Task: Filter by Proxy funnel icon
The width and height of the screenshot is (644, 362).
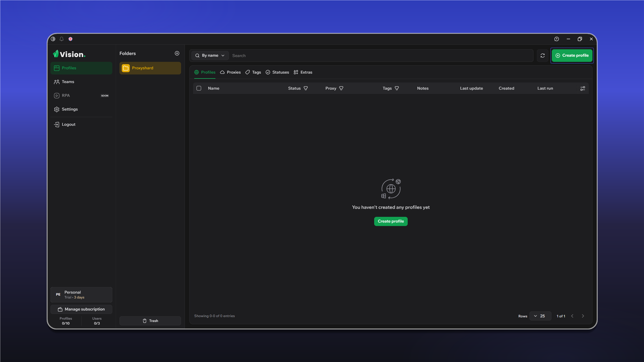Action: coord(341,88)
